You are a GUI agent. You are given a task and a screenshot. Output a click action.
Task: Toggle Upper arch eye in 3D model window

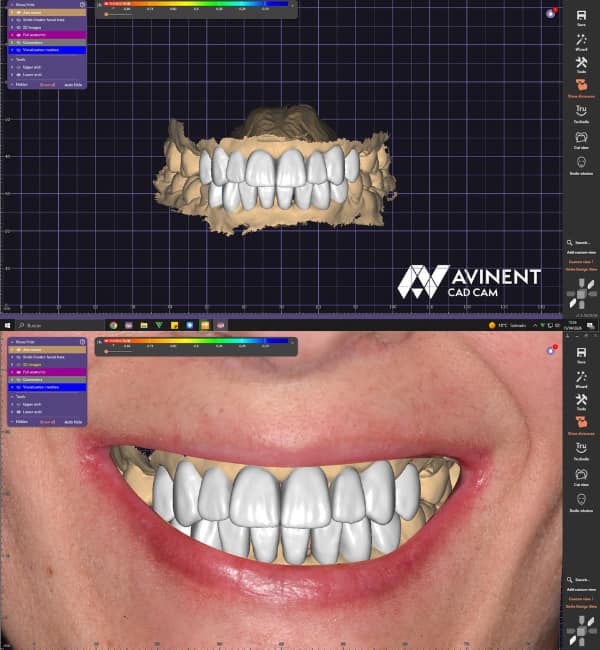coord(19,67)
